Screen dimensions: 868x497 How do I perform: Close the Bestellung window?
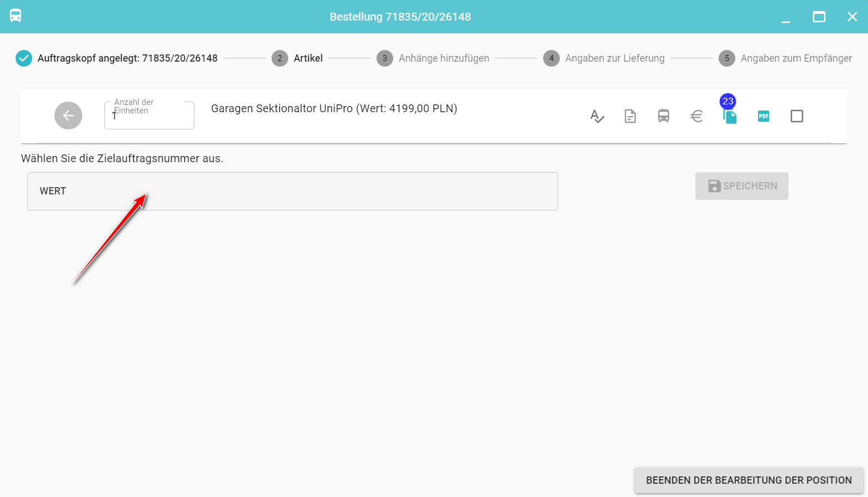click(x=852, y=17)
